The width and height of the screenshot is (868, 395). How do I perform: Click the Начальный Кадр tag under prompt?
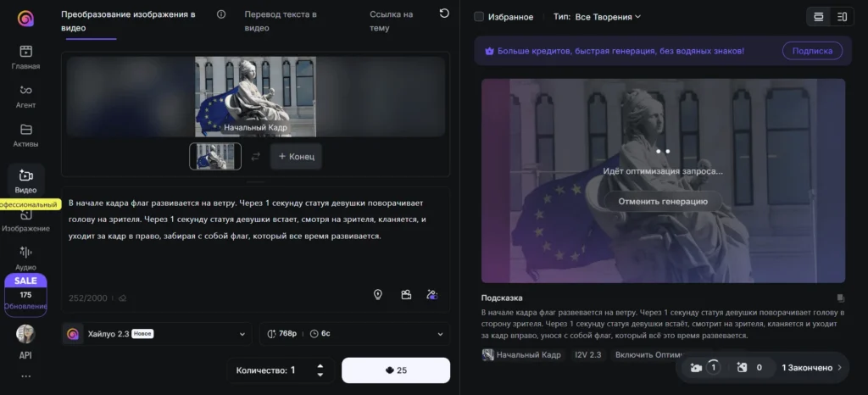click(521, 354)
